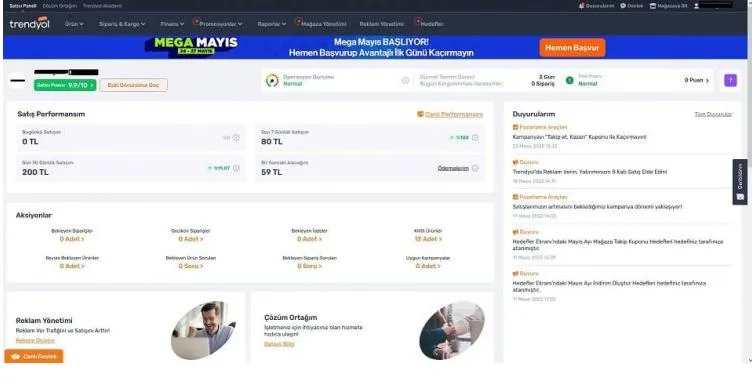Click the store avatar logo circle
Screen dimensions: 752x391
(x=18, y=81)
